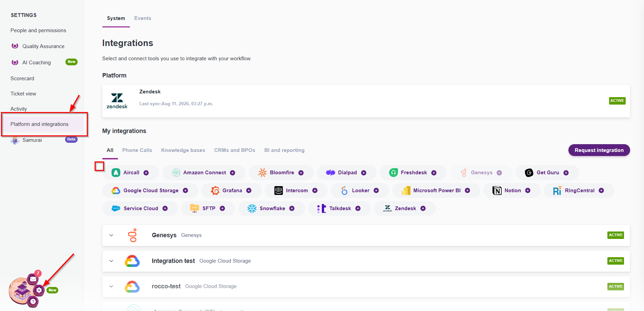
Task: Open the Scorecard settings page
Action: click(x=22, y=79)
